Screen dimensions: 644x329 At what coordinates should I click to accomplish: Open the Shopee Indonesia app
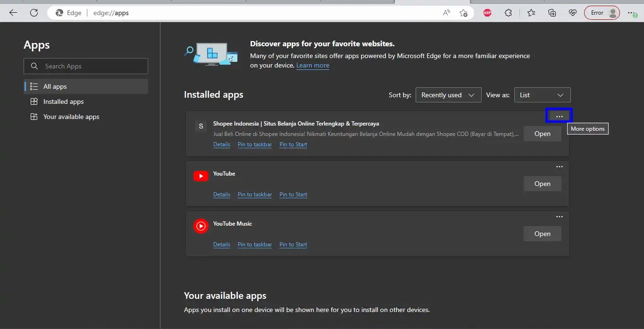coord(543,134)
